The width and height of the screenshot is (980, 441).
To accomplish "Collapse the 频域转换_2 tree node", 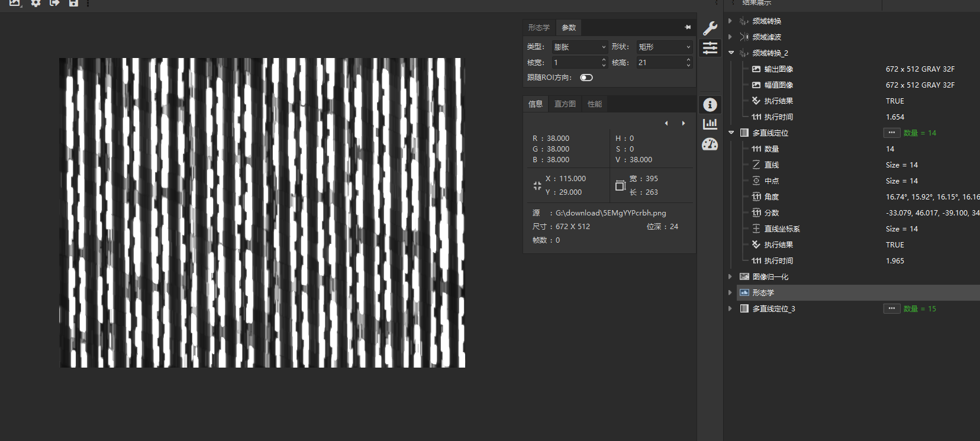I will click(x=731, y=53).
